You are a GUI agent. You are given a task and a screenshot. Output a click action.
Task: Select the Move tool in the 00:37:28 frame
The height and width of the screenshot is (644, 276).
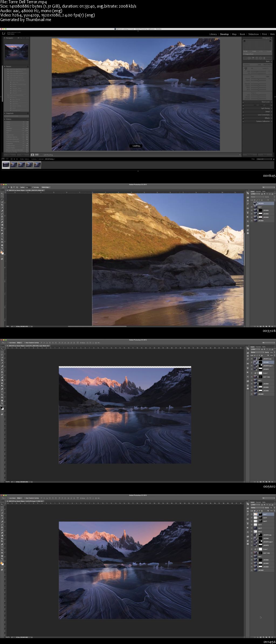pyautogui.click(x=2, y=193)
